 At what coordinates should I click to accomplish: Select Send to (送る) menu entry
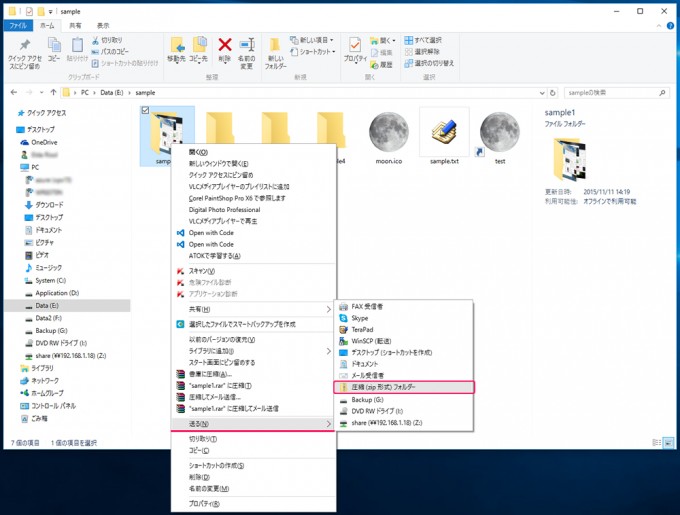[253, 424]
